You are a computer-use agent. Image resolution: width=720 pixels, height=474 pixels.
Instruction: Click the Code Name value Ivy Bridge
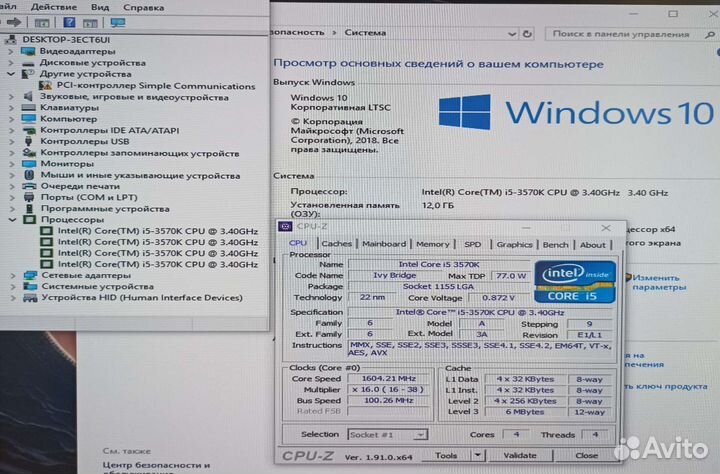point(394,276)
